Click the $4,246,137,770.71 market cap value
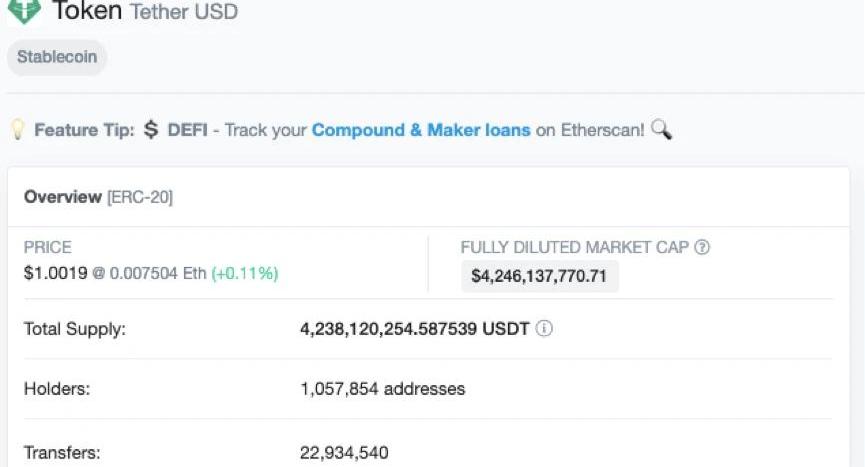The width and height of the screenshot is (865, 467). pyautogui.click(x=539, y=276)
